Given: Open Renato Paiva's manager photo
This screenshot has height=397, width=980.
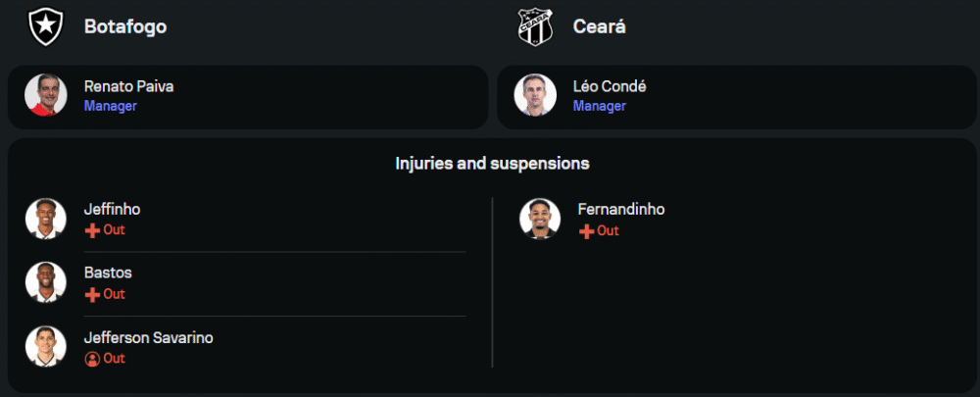Looking at the screenshot, I should [x=46, y=95].
